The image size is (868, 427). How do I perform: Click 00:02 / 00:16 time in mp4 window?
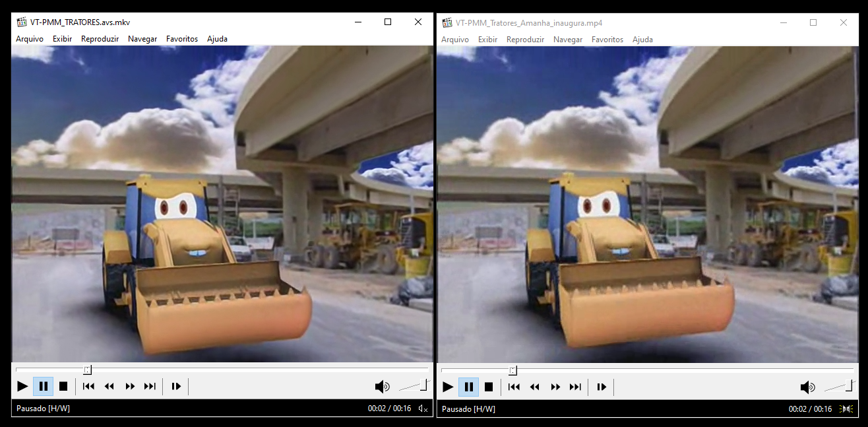click(x=810, y=409)
